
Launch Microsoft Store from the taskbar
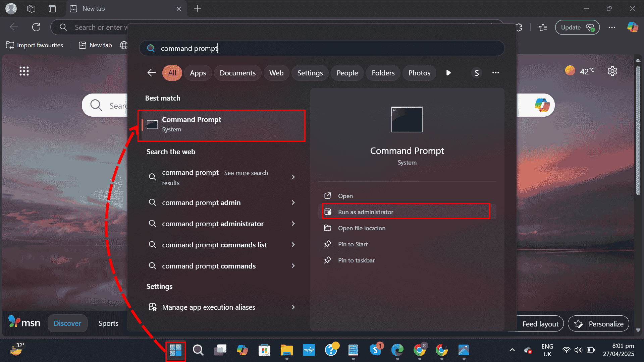point(264,350)
